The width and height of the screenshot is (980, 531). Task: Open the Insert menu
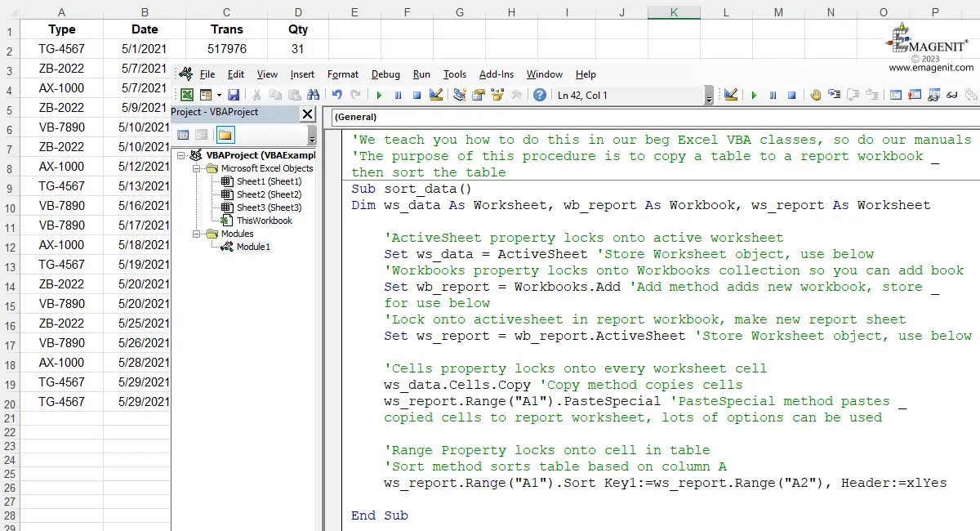tap(302, 74)
